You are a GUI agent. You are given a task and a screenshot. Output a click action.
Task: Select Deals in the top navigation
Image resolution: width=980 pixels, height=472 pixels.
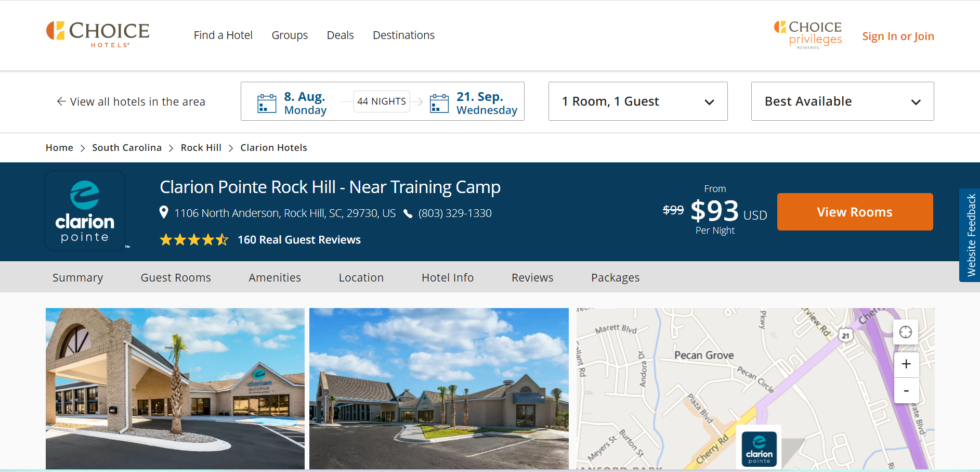[x=340, y=35]
